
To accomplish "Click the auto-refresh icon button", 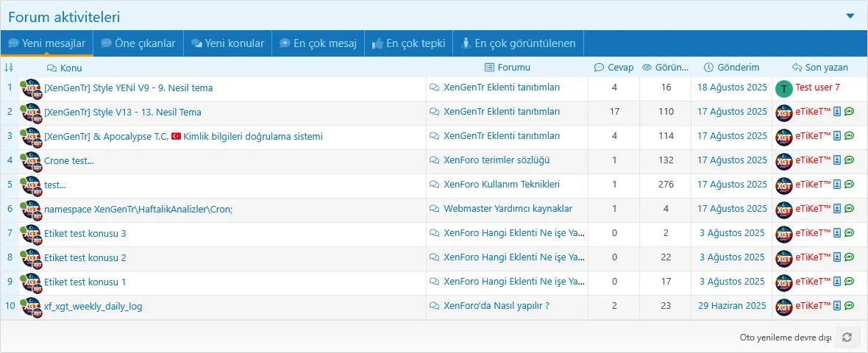I will click(x=847, y=338).
